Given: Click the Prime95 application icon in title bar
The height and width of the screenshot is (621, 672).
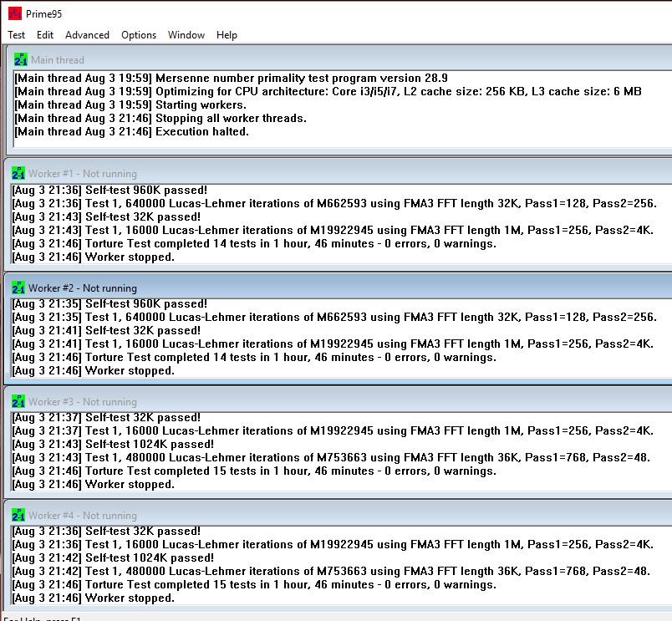Looking at the screenshot, I should (x=14, y=13).
